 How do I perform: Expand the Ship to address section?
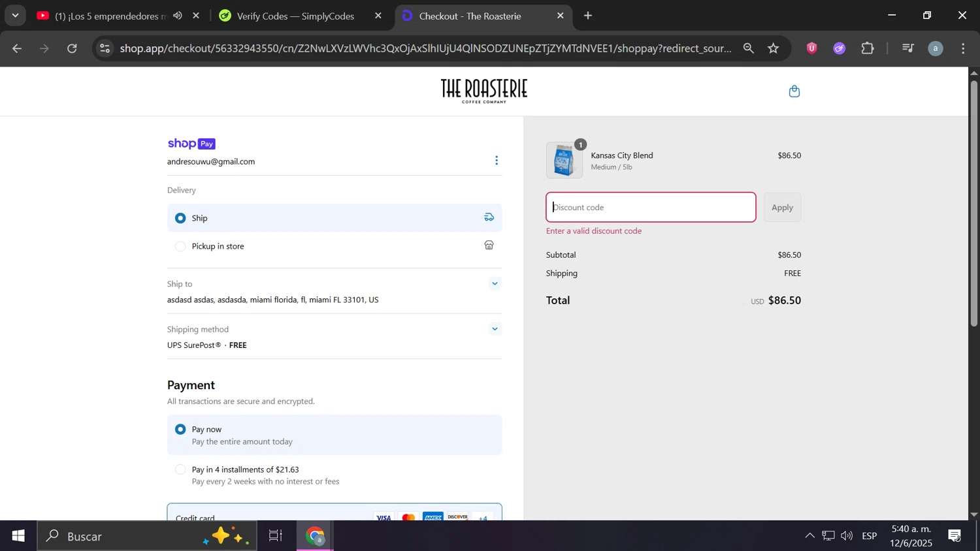tap(495, 283)
